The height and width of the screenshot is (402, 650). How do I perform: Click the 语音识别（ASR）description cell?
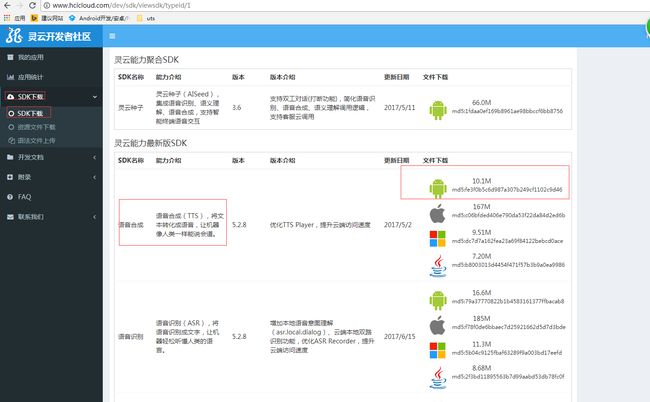click(x=187, y=337)
